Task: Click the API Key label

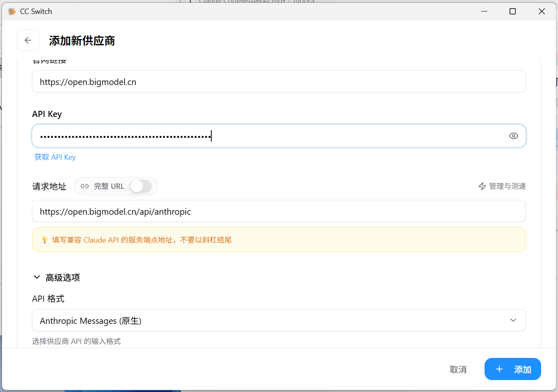Action: [47, 114]
